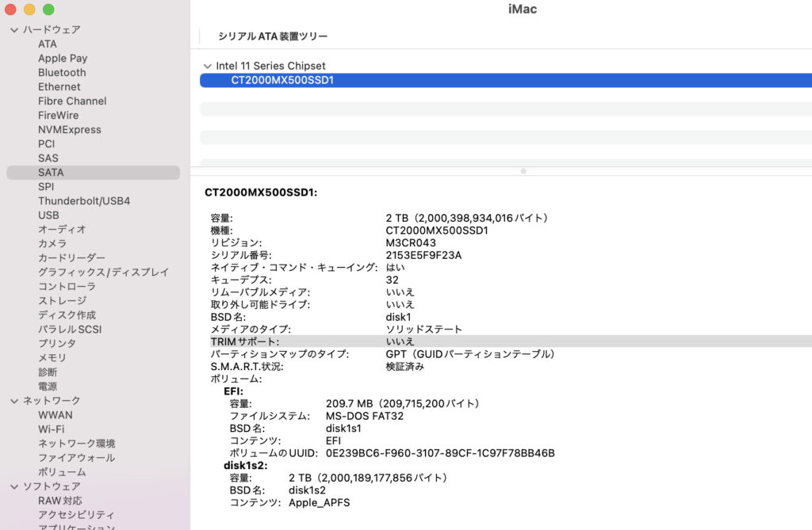Viewport: 812px width, 530px height.
Task: Open the Bluetooth hardware entry
Action: 62,72
